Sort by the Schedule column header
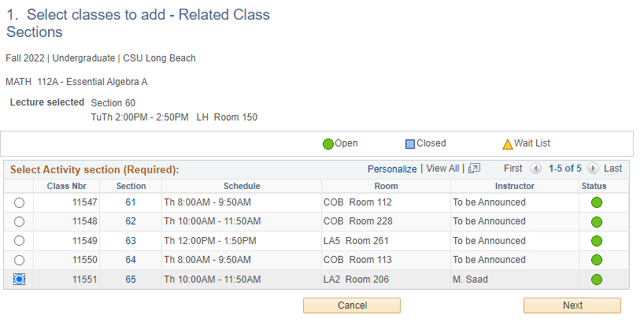The height and width of the screenshot is (326, 644). pos(242,186)
